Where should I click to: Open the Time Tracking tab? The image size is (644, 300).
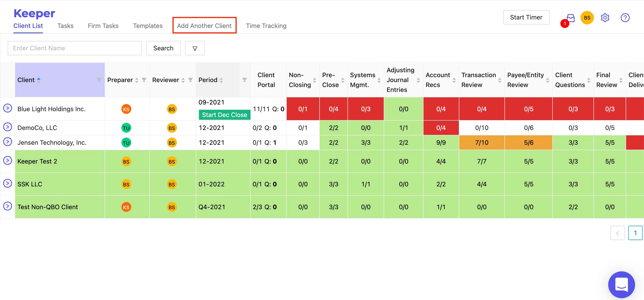point(266,26)
